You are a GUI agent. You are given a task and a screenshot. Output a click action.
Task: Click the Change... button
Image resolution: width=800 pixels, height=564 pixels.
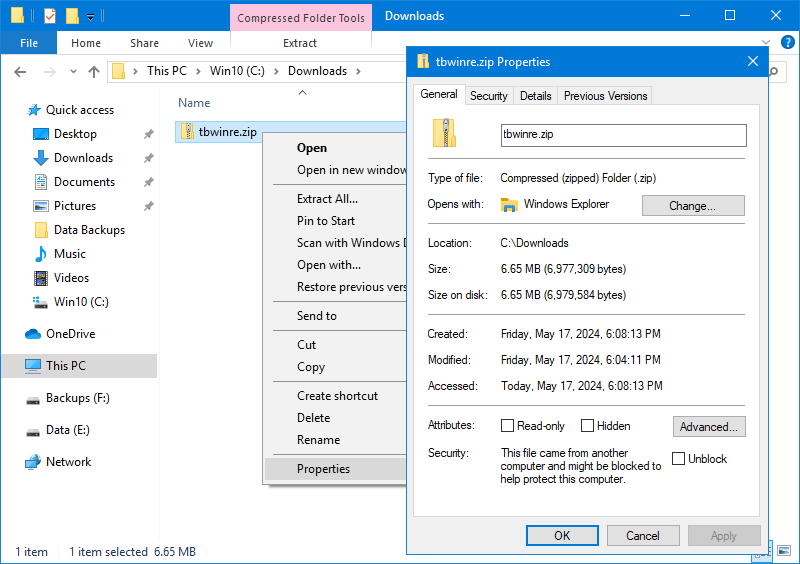coord(693,206)
